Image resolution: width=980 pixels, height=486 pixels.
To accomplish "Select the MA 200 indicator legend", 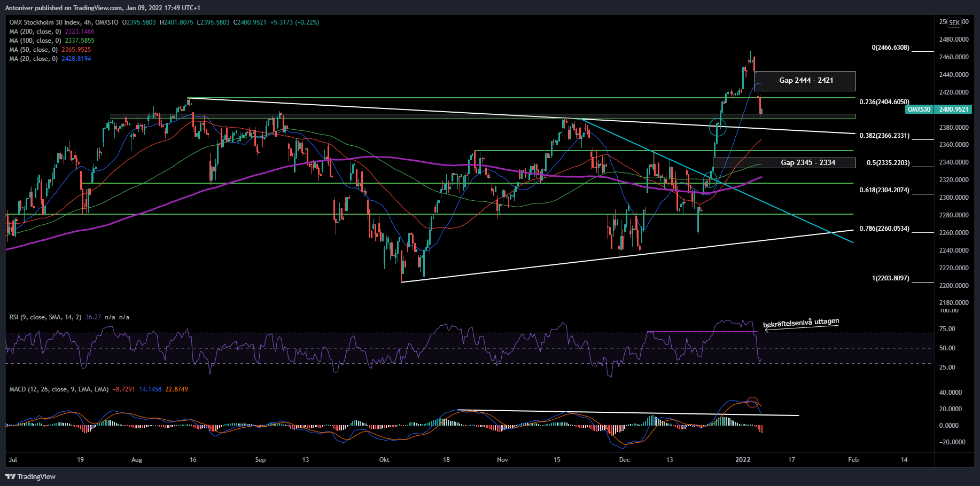I will click(35, 32).
